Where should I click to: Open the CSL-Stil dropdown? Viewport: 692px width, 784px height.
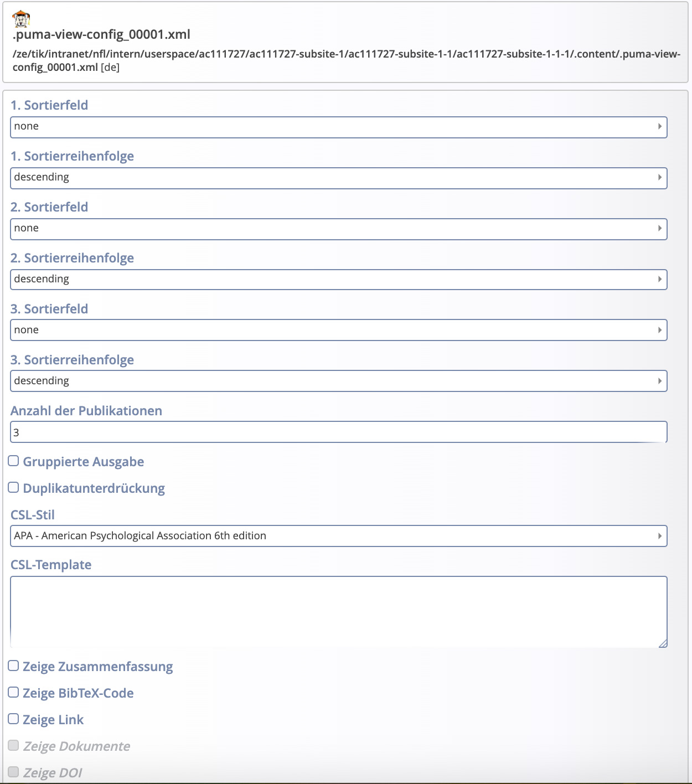(339, 536)
